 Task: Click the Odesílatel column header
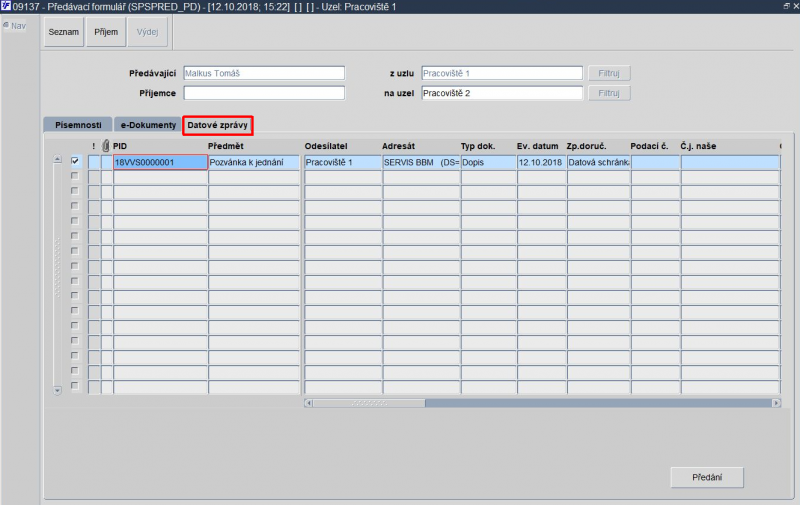click(x=326, y=146)
